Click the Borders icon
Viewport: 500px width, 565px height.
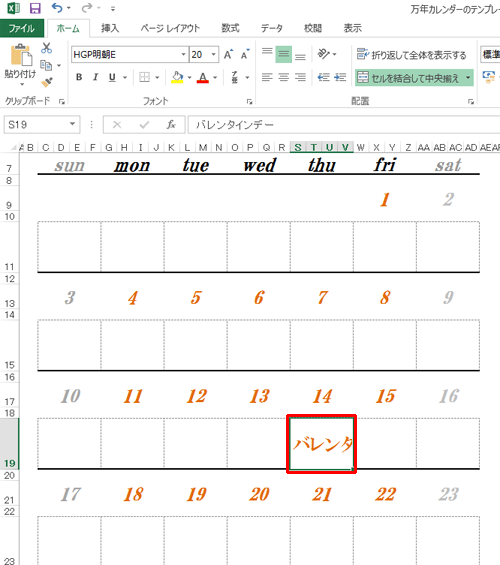pyautogui.click(x=144, y=77)
